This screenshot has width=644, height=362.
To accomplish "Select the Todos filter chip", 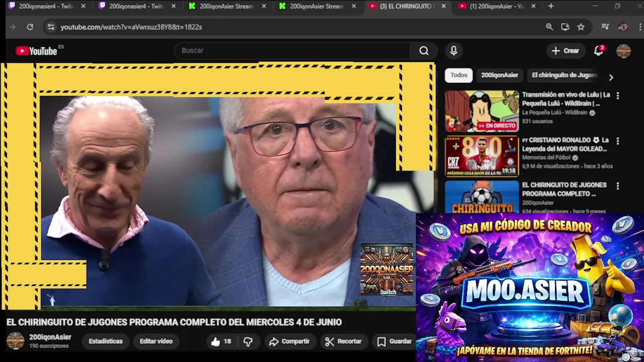I will (x=458, y=75).
